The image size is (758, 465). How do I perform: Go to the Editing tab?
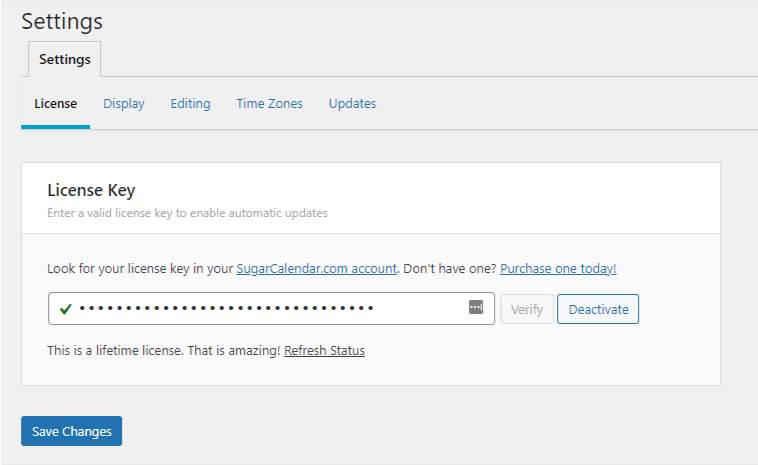click(x=190, y=104)
